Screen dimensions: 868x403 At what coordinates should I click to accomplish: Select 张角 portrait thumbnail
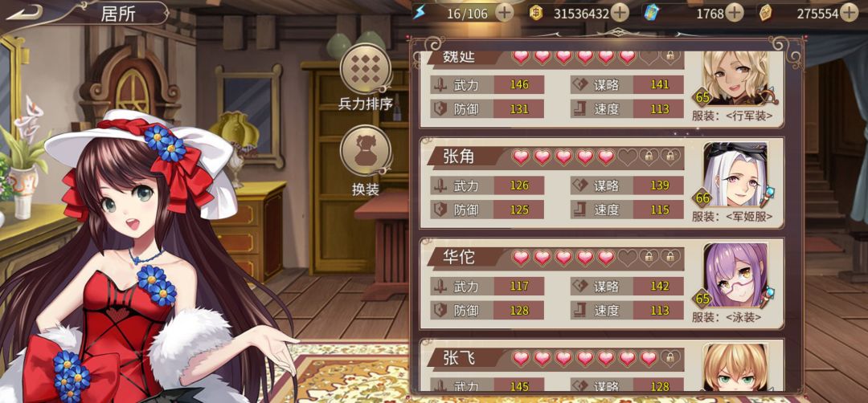pos(735,175)
